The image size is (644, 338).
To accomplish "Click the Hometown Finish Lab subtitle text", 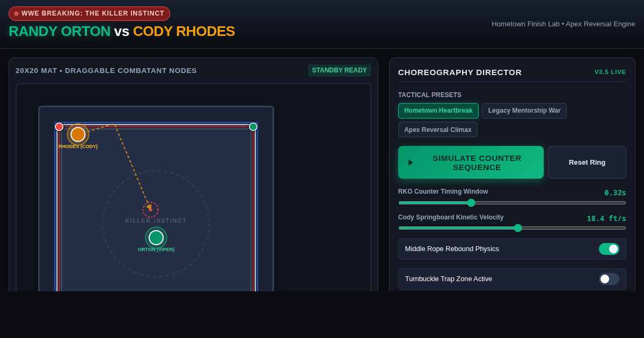I will click(x=563, y=24).
